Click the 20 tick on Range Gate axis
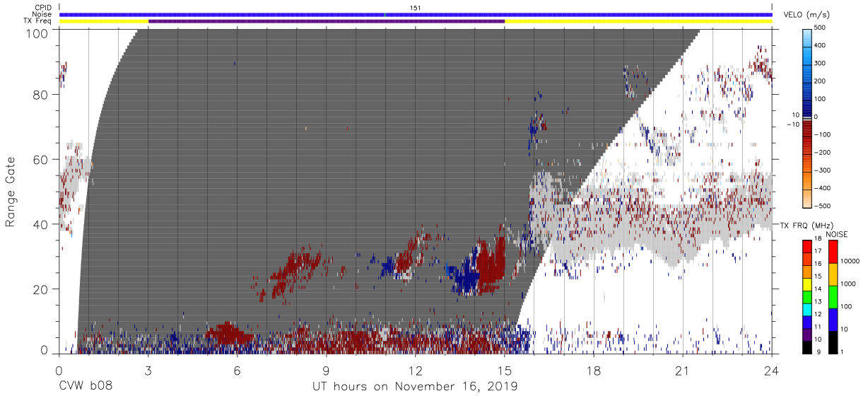Image resolution: width=868 pixels, height=401 pixels. pos(42,289)
